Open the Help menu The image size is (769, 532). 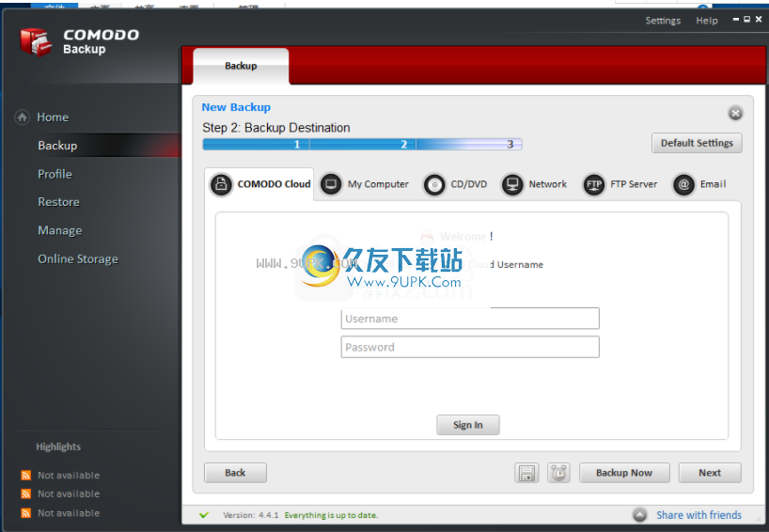(707, 21)
